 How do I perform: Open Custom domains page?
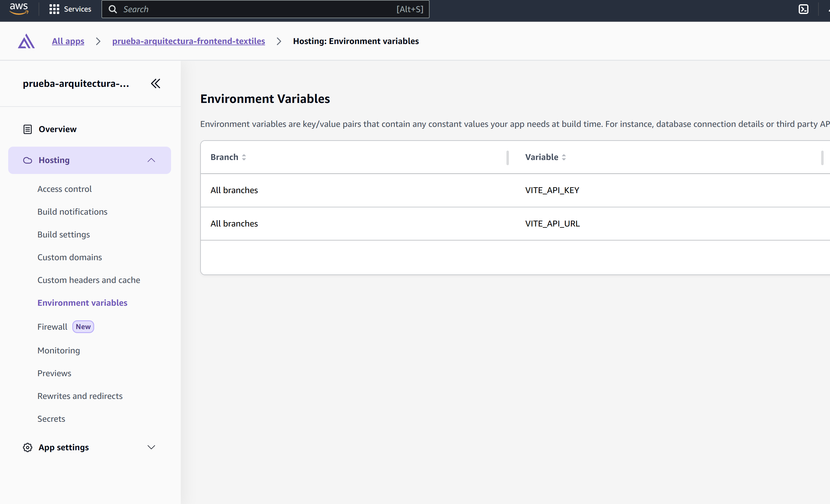[x=70, y=257]
